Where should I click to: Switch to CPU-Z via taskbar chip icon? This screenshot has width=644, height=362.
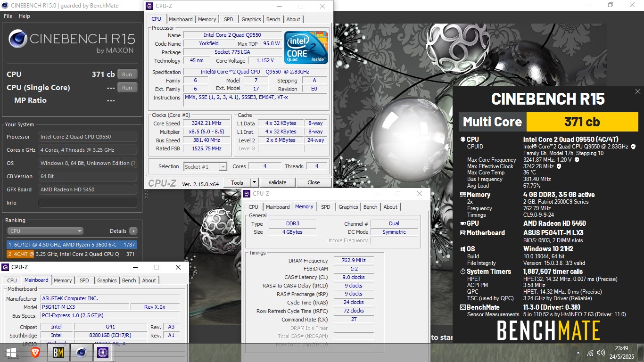103,353
